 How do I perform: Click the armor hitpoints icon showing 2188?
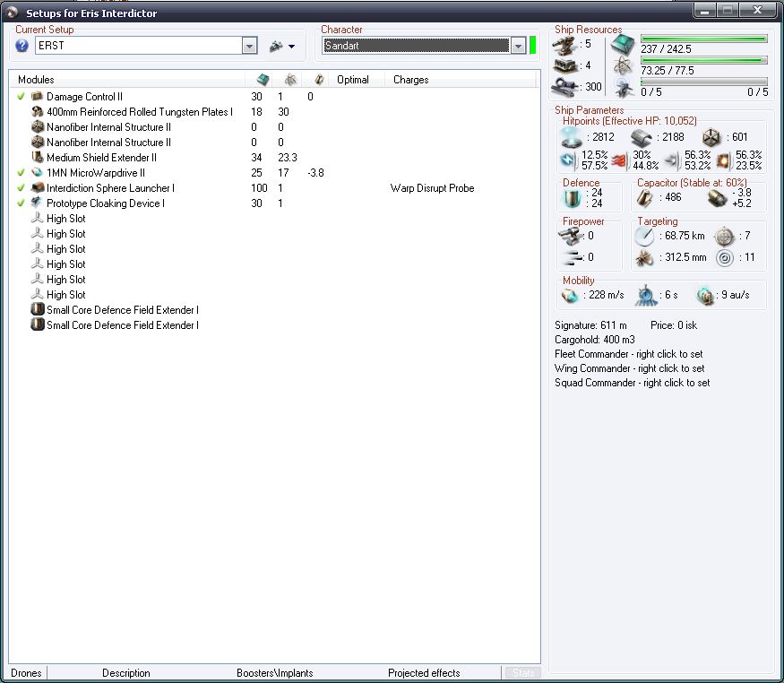tap(642, 137)
